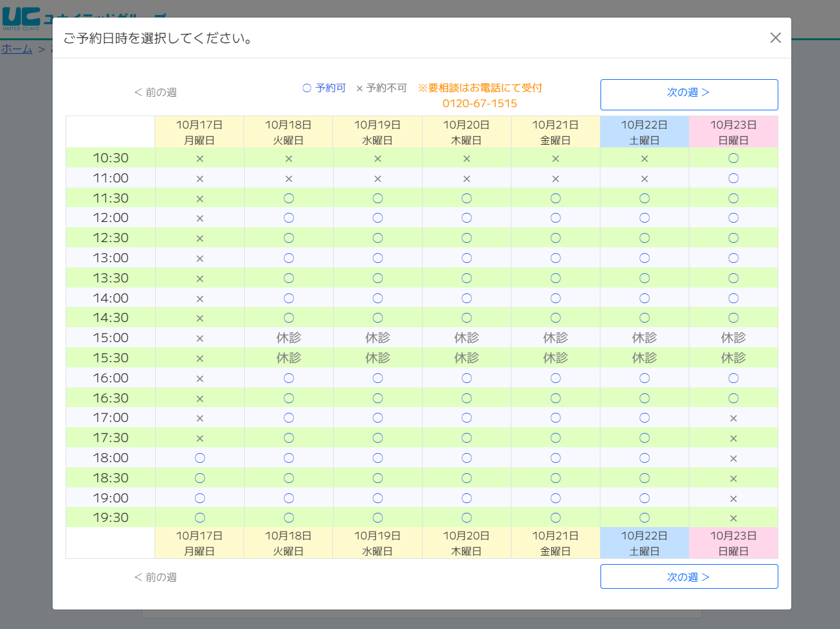Click the phone number 0120-67-1515

[x=480, y=104]
